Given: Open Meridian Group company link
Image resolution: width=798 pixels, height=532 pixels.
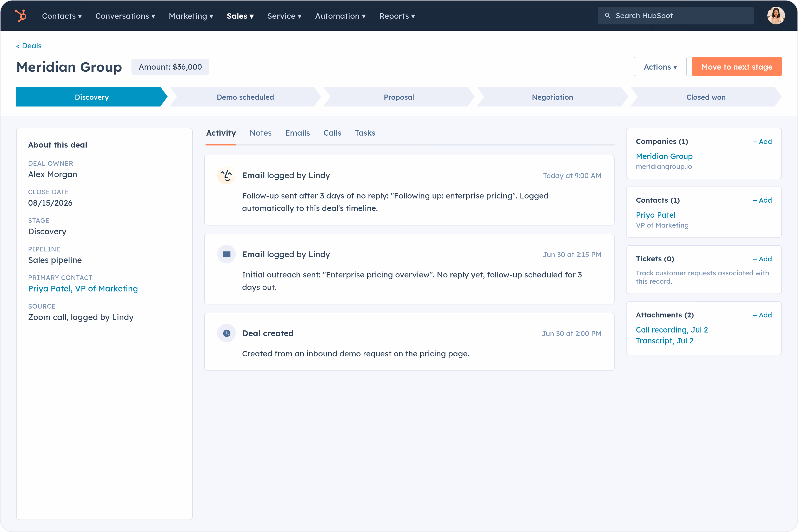Looking at the screenshot, I should coord(664,156).
